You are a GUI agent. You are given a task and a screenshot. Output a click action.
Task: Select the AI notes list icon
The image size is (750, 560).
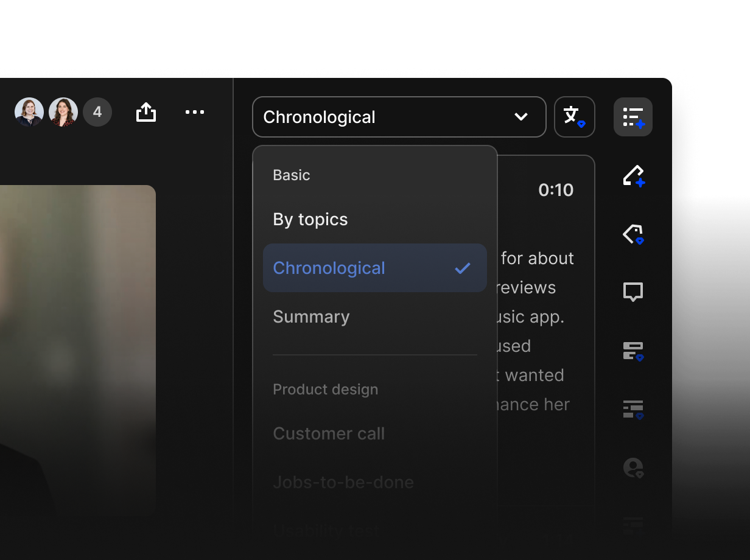click(x=633, y=117)
